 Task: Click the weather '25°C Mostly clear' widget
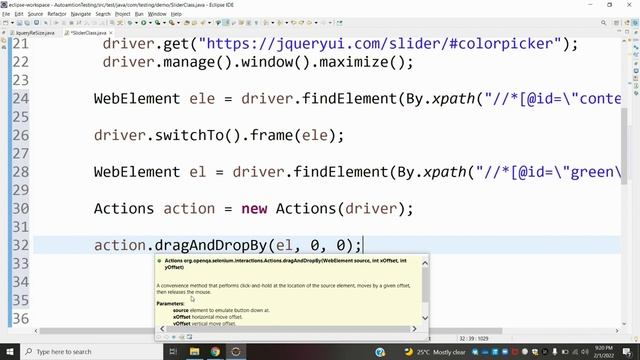click(434, 351)
